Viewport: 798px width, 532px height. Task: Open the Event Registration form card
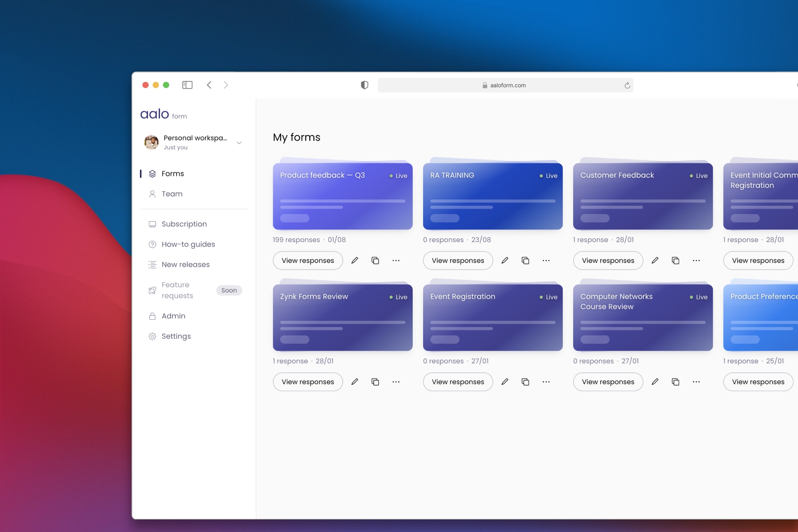coord(493,317)
